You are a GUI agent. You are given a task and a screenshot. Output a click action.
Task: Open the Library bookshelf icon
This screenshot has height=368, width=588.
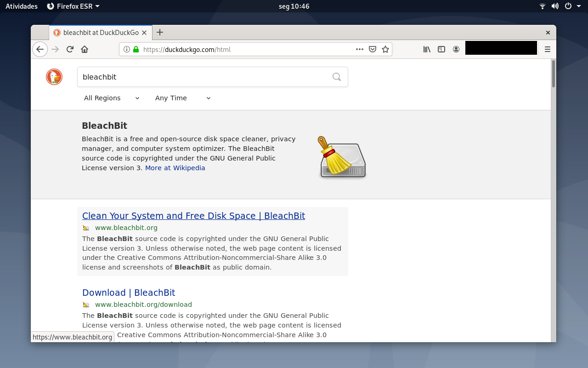(x=427, y=49)
